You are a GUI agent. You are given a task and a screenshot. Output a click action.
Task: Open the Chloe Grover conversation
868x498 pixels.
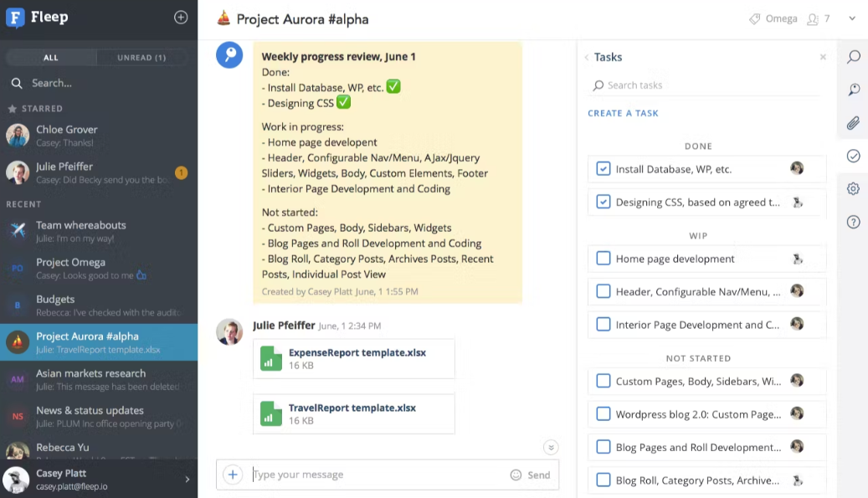[99, 136]
